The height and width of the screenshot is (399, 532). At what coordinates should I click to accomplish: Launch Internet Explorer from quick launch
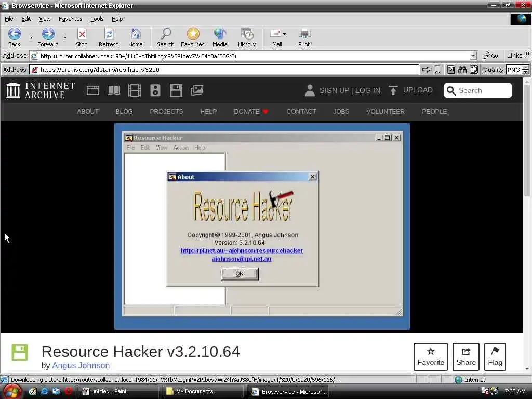coord(44,391)
